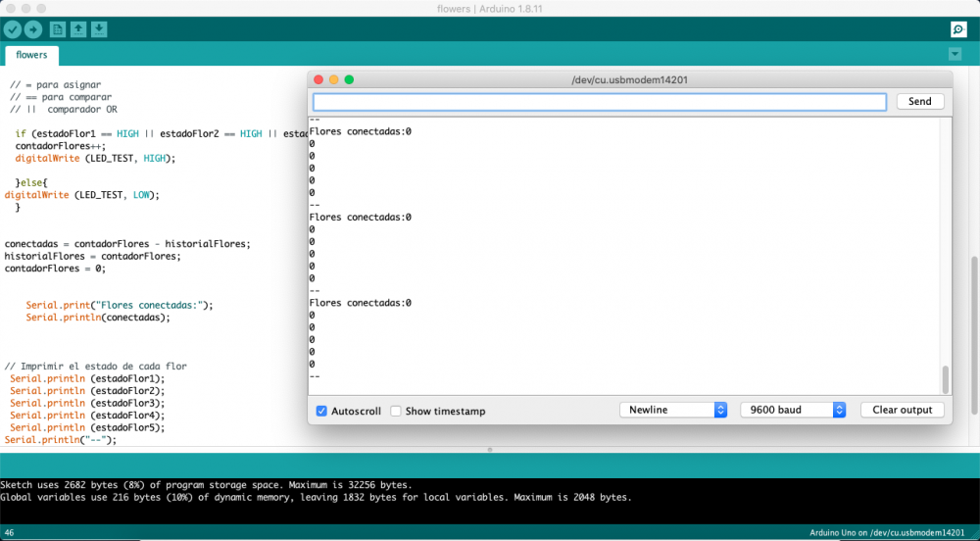
Task: Click 'digitalWrite (LED_TEST, HIGH);' line
Action: tap(96, 159)
